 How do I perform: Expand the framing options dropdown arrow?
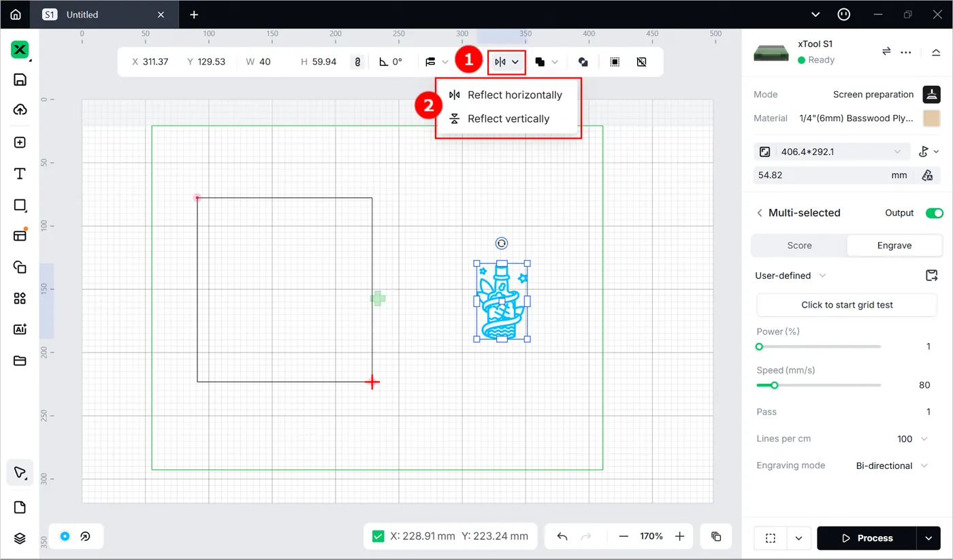(798, 538)
